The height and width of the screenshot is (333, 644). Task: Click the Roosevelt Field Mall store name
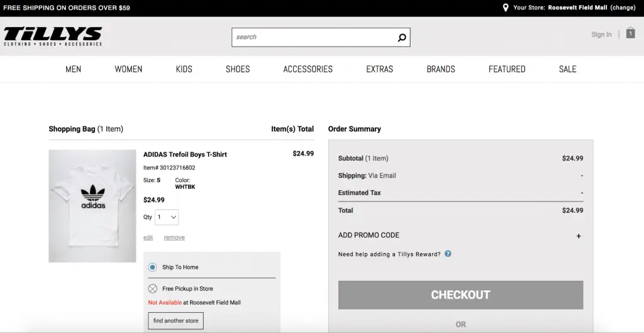click(x=577, y=8)
